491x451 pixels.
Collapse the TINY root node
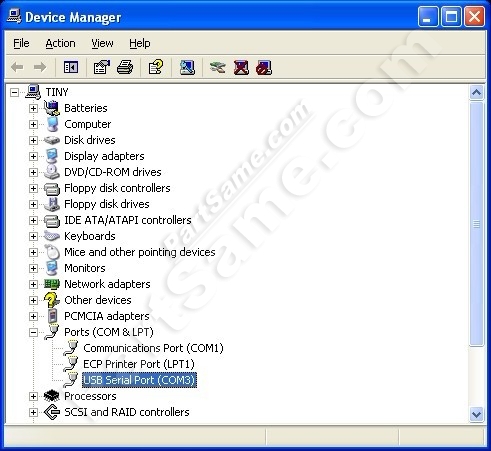[x=14, y=92]
